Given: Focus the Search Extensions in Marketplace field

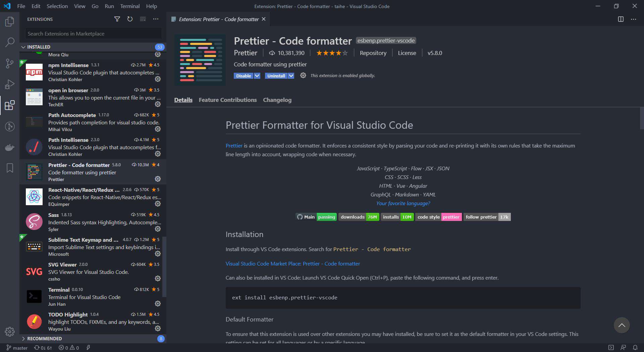Looking at the screenshot, I should [93, 34].
